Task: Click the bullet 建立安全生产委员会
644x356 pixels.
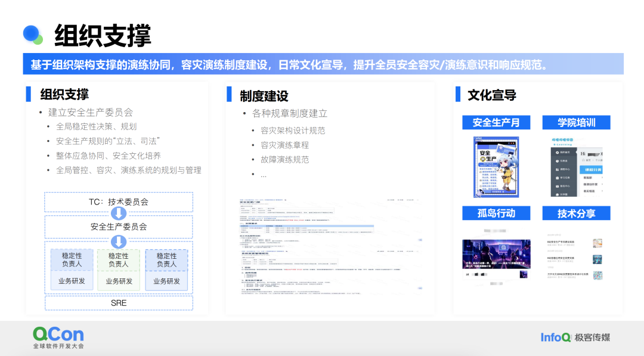Action: [x=91, y=113]
